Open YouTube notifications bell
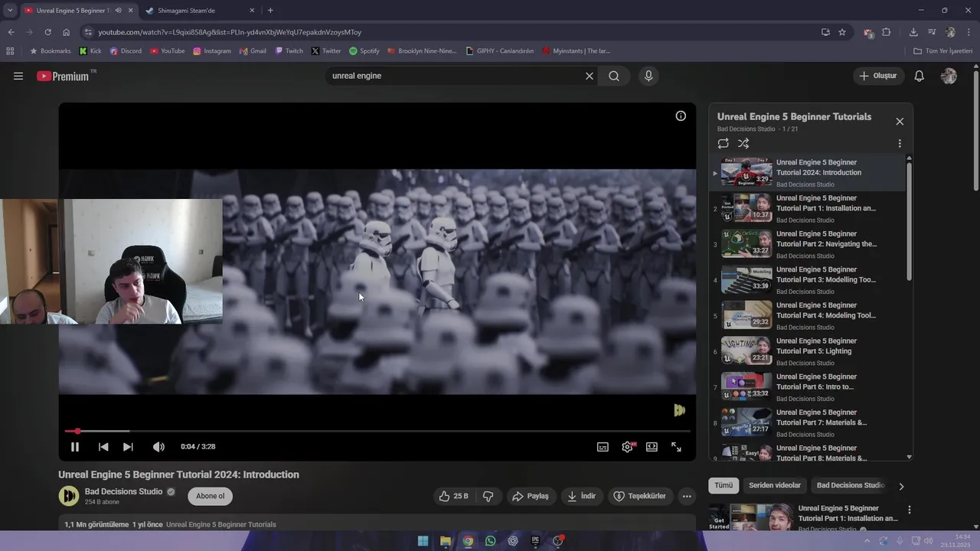 (x=920, y=76)
